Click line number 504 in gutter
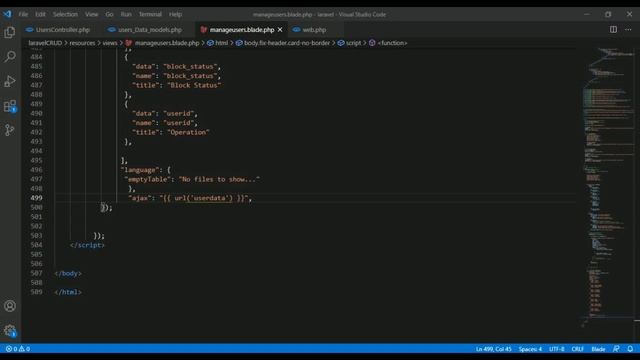This screenshot has height=360, width=640. (x=36, y=245)
